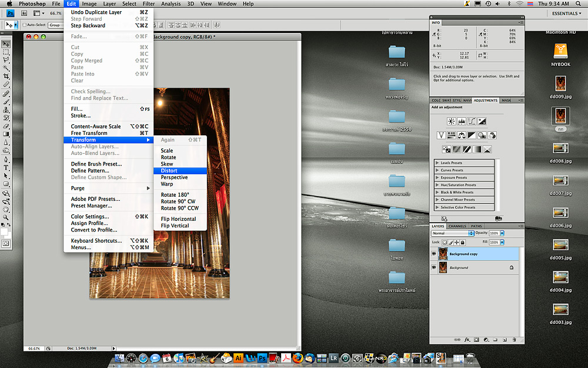
Task: Select the Crop tool
Action: 6,77
